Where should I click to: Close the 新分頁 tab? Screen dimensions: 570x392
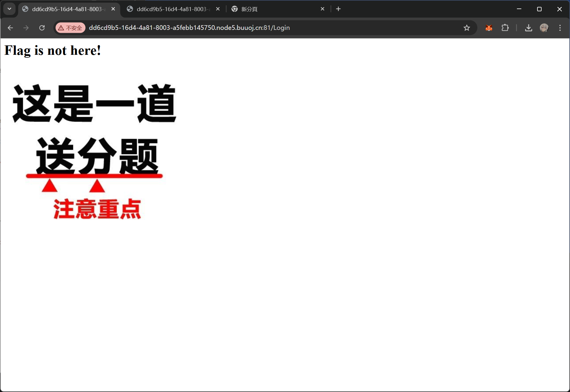(322, 9)
